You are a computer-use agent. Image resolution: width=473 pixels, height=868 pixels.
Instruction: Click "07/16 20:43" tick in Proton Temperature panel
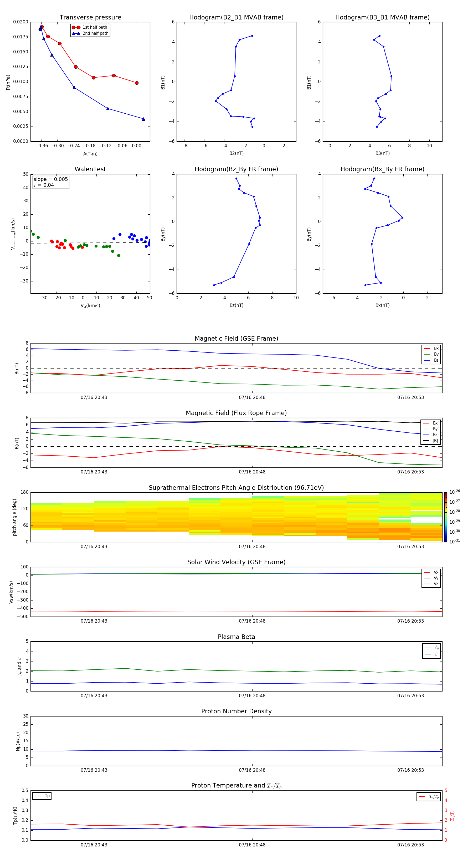tap(94, 845)
